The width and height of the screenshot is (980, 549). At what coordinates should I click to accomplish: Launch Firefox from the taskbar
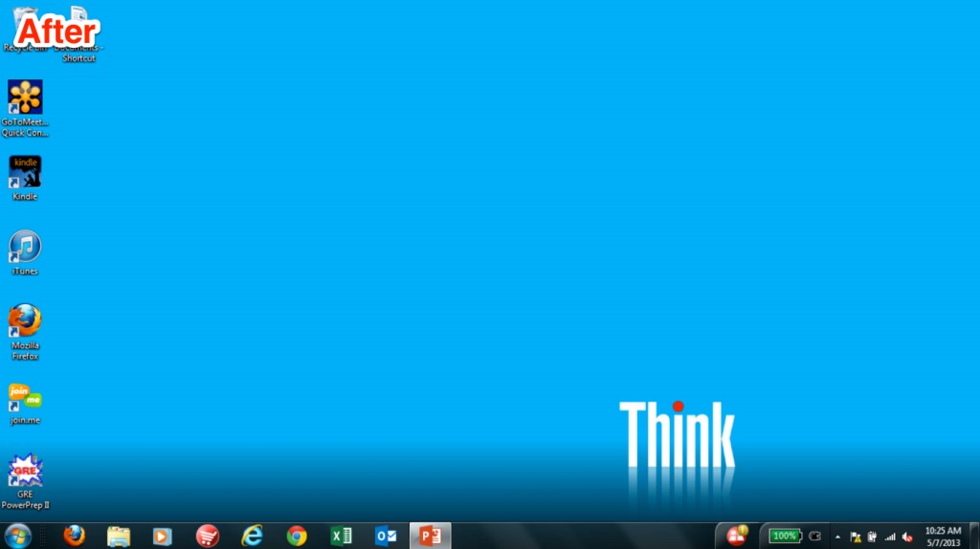75,536
